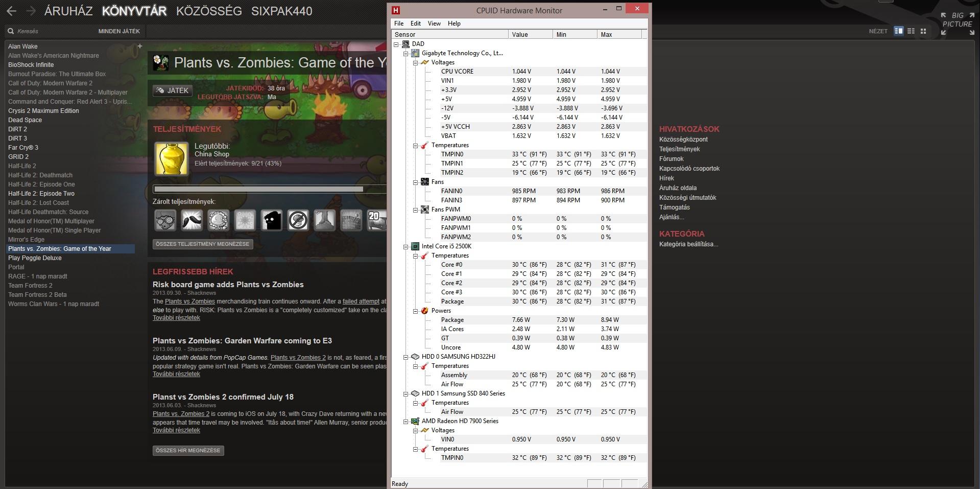The image size is (980, 489).
Task: Open the View menu in HWMonitor
Action: (x=434, y=24)
